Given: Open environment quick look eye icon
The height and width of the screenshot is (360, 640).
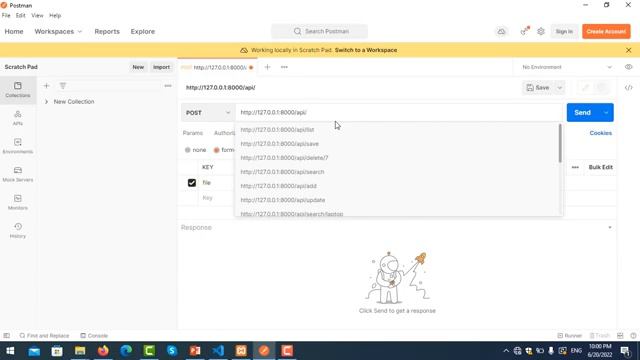Looking at the screenshot, I should click(x=628, y=67).
